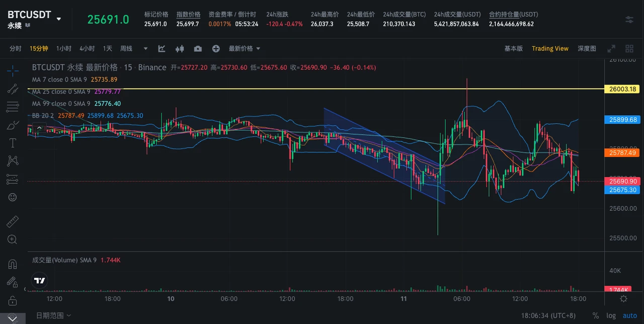Click the blue 25899.68 upper band label
Image resolution: width=644 pixels, height=324 pixels.
click(623, 120)
